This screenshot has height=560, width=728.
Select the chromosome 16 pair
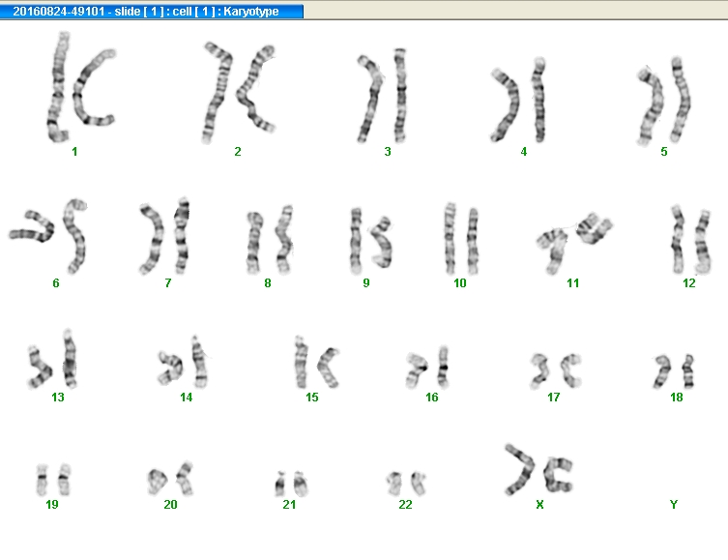[x=427, y=368]
